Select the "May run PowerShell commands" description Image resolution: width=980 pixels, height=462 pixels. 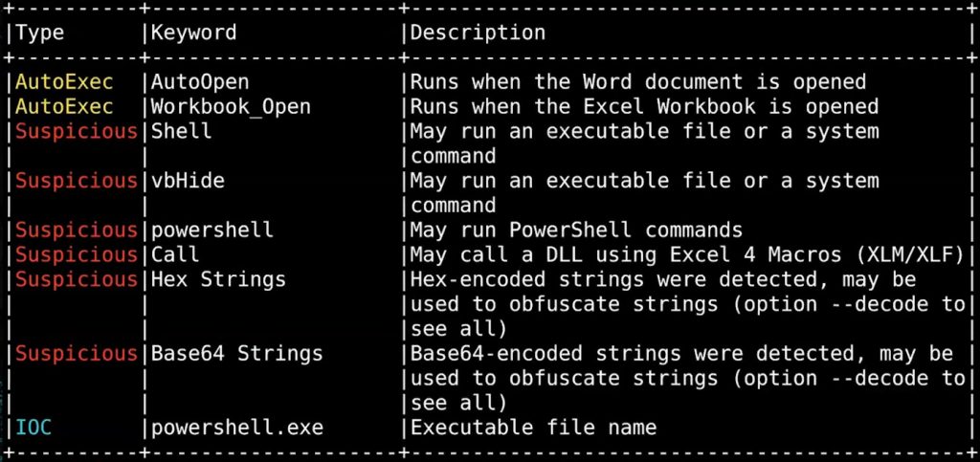(576, 231)
